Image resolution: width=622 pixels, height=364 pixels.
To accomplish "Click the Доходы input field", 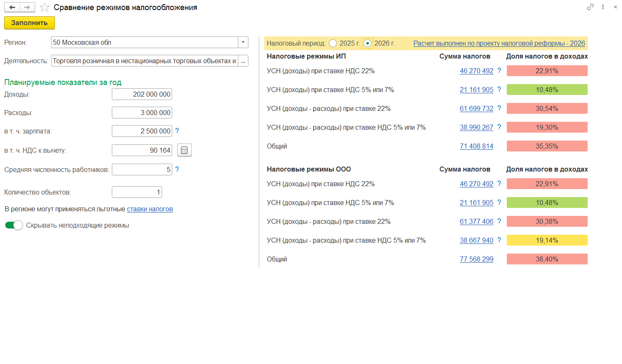I will click(x=142, y=95).
